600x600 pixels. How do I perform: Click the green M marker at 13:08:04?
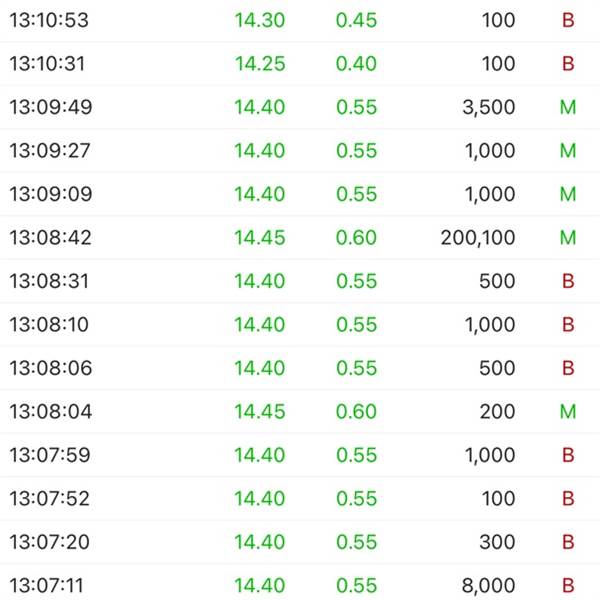568,411
